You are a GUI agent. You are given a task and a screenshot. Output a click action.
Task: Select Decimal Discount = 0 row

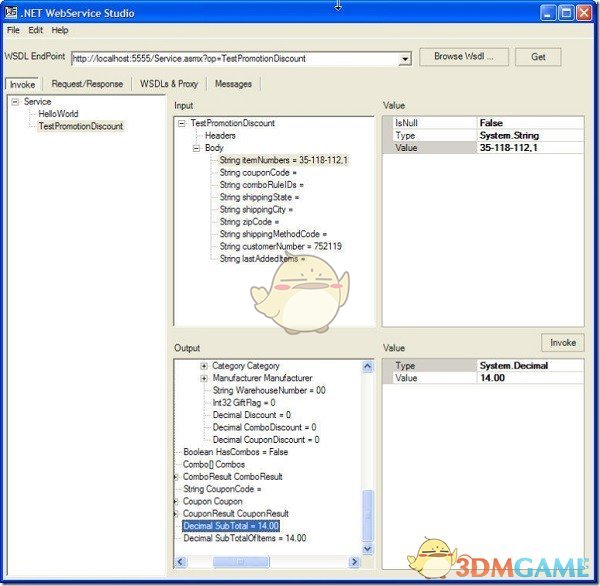click(251, 415)
